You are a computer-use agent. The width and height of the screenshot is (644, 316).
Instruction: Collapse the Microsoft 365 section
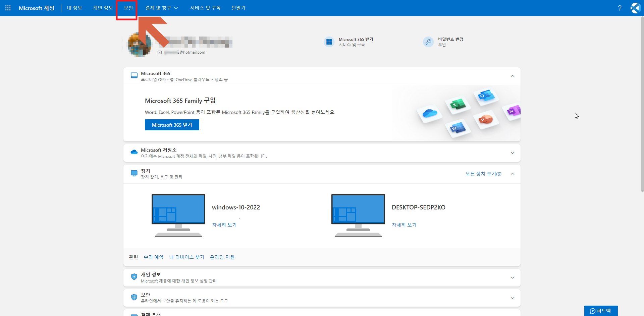click(512, 76)
